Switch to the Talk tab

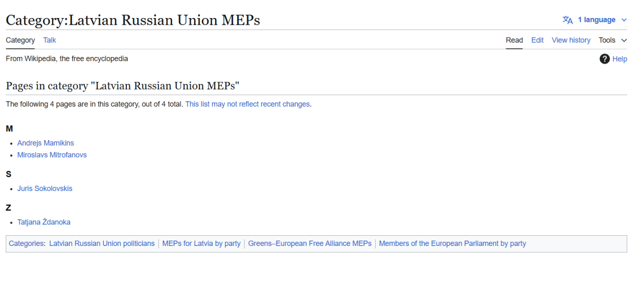click(x=49, y=40)
